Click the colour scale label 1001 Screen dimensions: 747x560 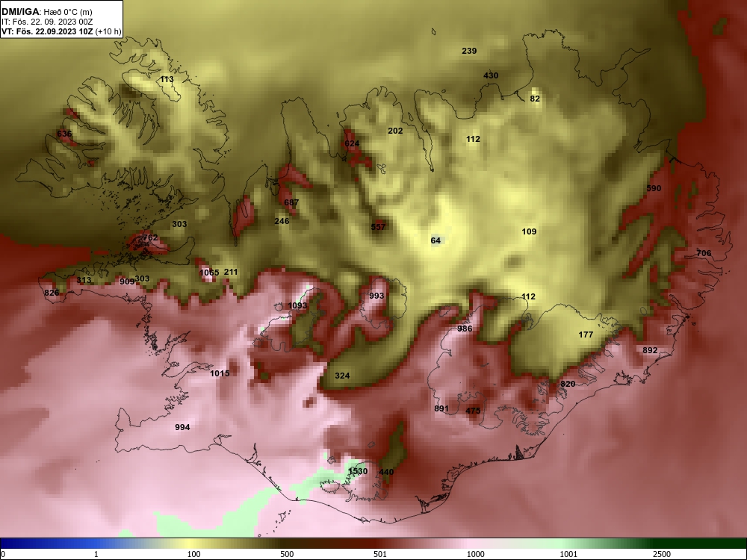coord(568,554)
